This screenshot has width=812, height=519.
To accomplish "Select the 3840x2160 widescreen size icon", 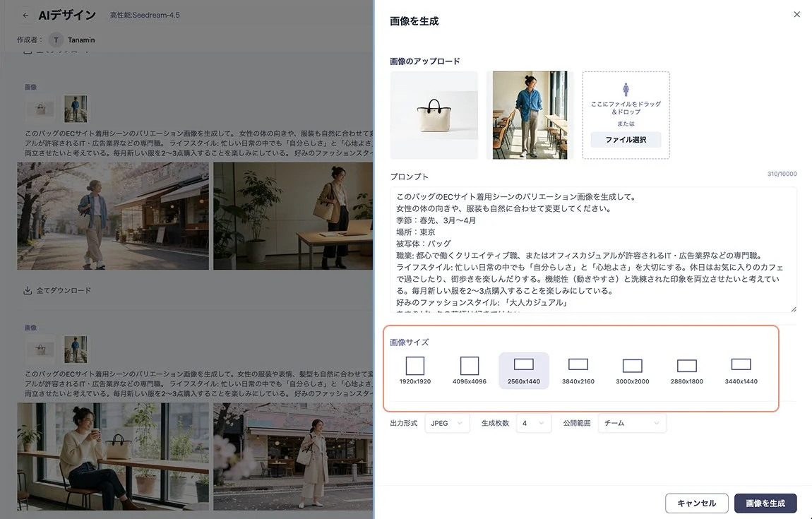I will click(578, 366).
